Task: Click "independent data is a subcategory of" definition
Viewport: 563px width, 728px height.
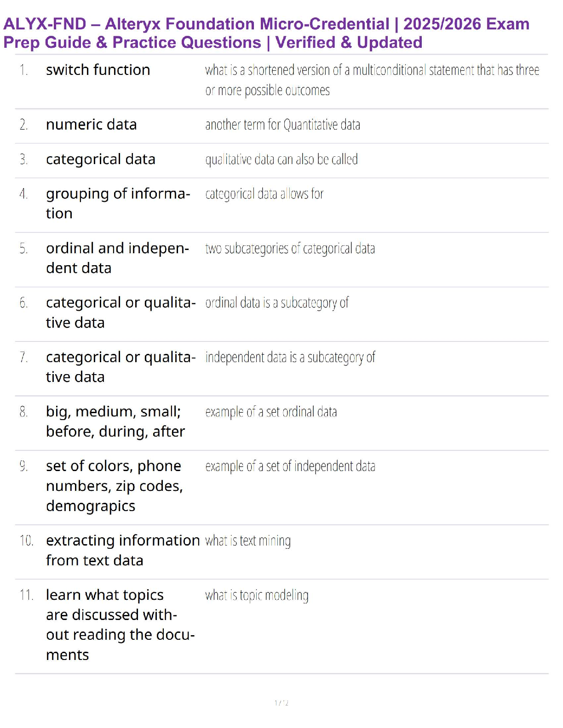Action: tap(290, 357)
